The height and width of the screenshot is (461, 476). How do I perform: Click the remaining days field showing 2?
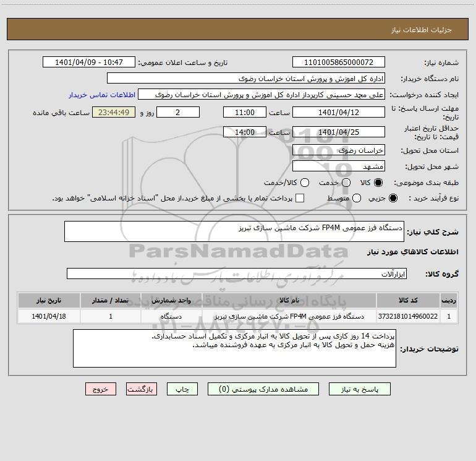[178, 112]
